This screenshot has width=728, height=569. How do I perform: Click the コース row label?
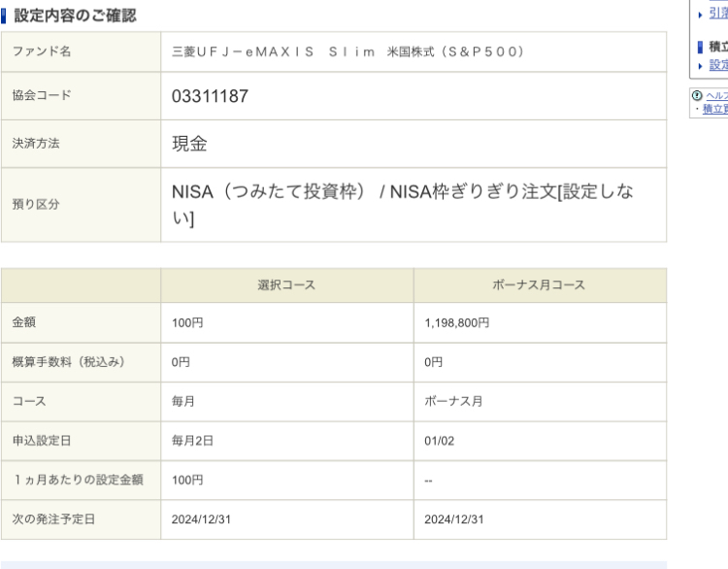point(29,401)
